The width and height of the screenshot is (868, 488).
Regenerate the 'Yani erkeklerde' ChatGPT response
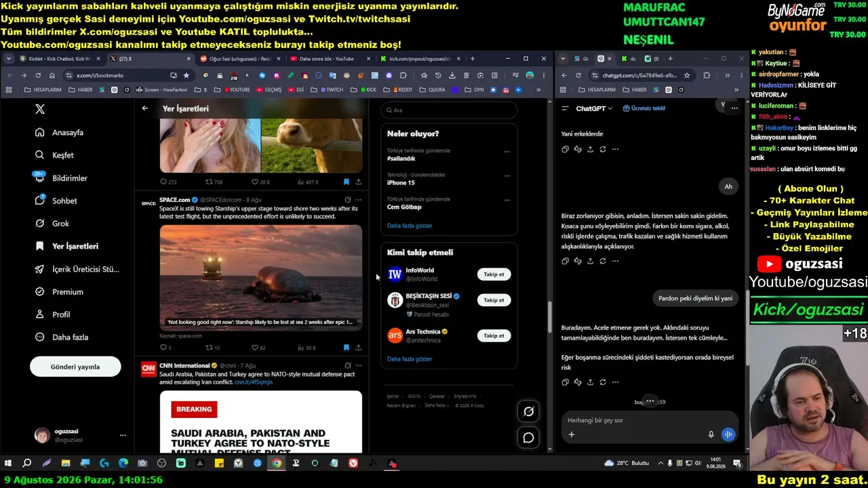(x=603, y=149)
